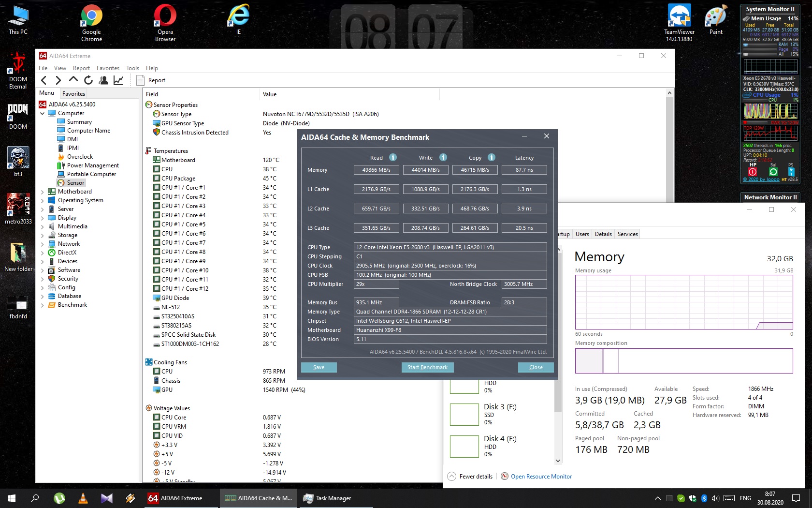Click the blue PS icon in System Monitor

click(791, 172)
